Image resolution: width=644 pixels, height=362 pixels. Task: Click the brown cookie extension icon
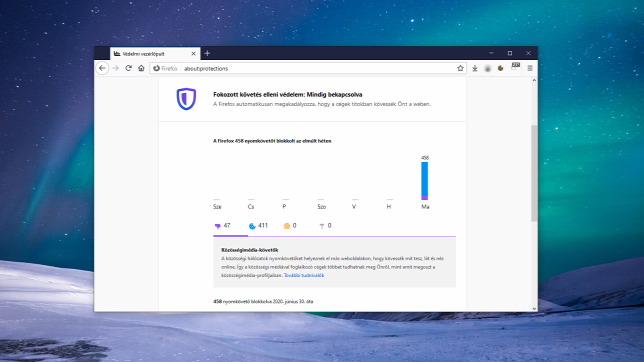point(500,69)
